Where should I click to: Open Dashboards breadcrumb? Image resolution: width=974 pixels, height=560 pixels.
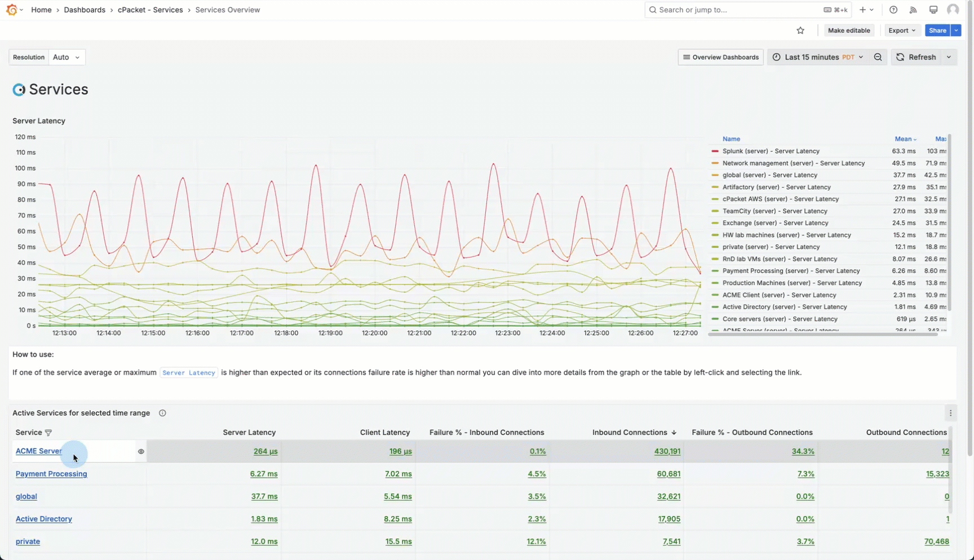click(85, 10)
